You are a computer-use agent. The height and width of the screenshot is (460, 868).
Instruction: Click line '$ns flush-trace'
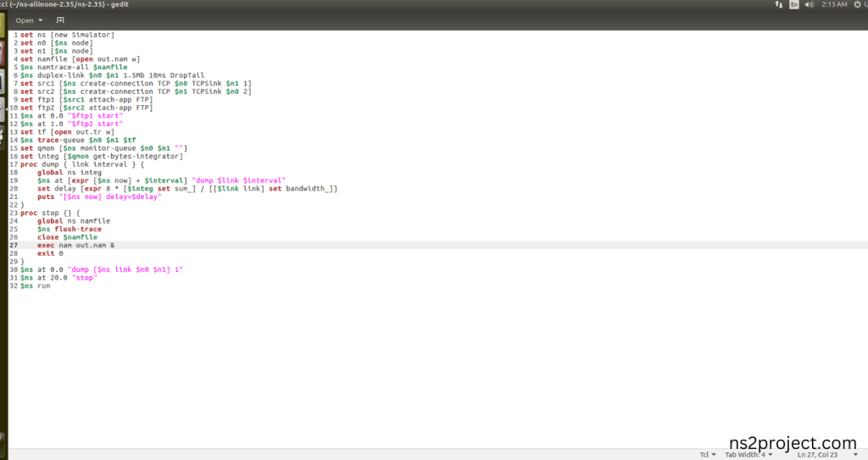tap(70, 230)
